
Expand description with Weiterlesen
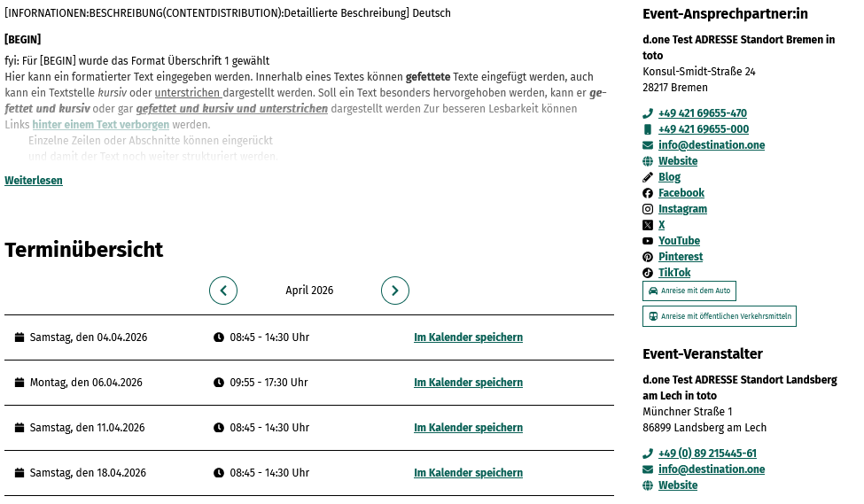34,181
